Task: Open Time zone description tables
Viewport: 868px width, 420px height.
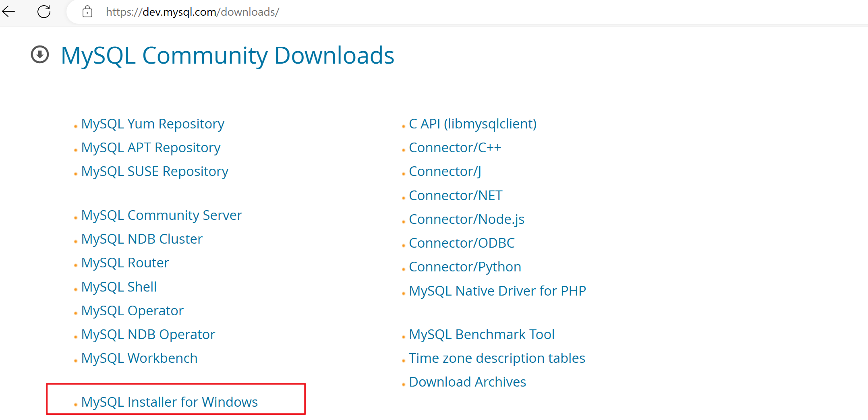Action: tap(497, 358)
